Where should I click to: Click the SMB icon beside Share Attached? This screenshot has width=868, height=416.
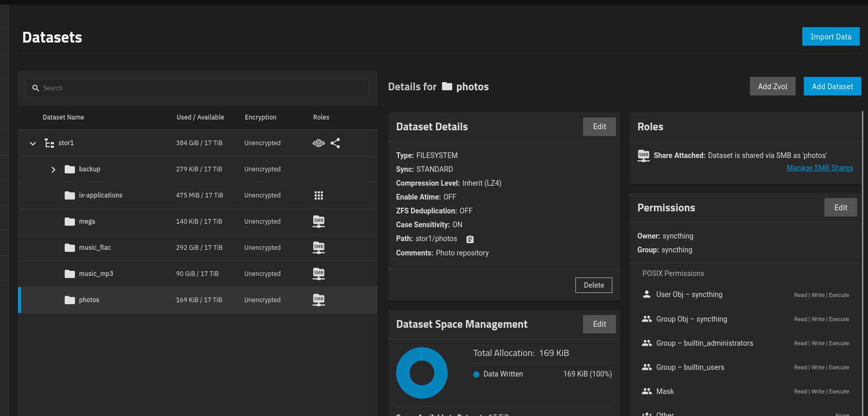[644, 155]
